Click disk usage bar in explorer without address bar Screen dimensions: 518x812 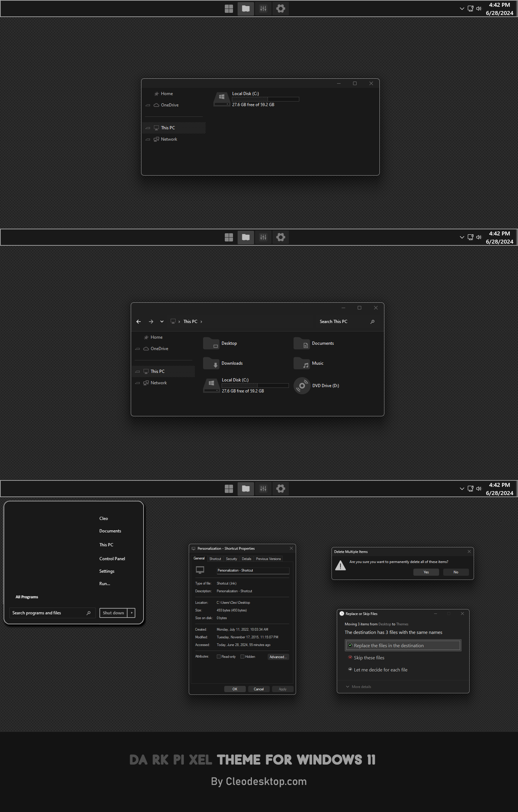[265, 99]
